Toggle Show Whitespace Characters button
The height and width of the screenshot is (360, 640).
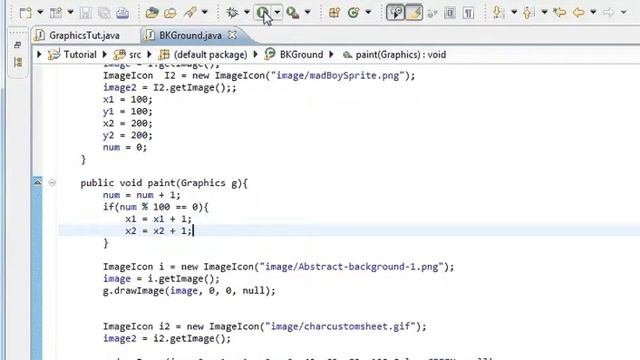468,13
